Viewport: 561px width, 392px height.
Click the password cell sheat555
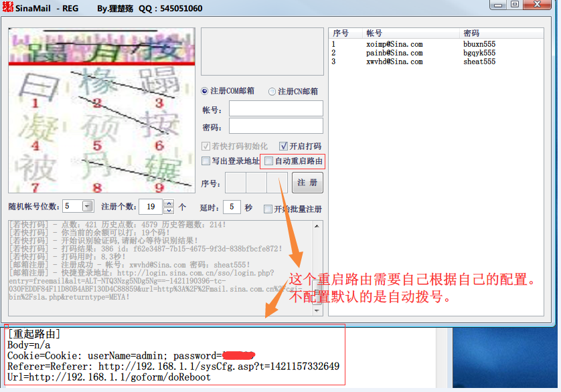tap(479, 62)
